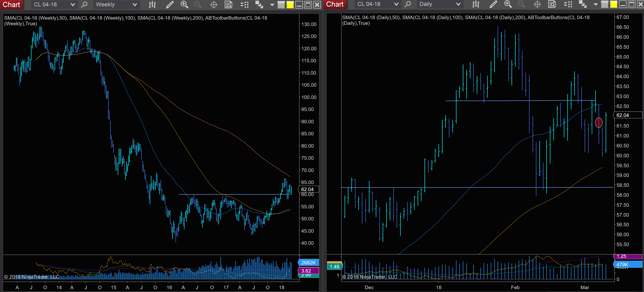
Task: Click the 14 year label on Weekly axis
Action: pos(59,287)
